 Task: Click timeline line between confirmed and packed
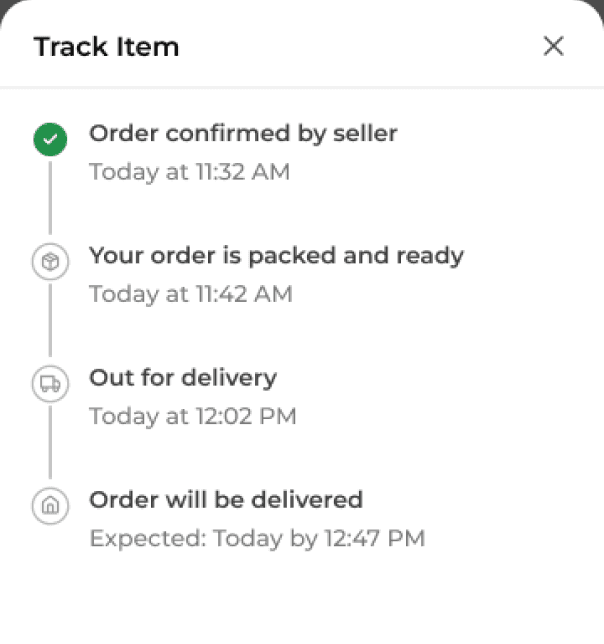click(x=50, y=198)
